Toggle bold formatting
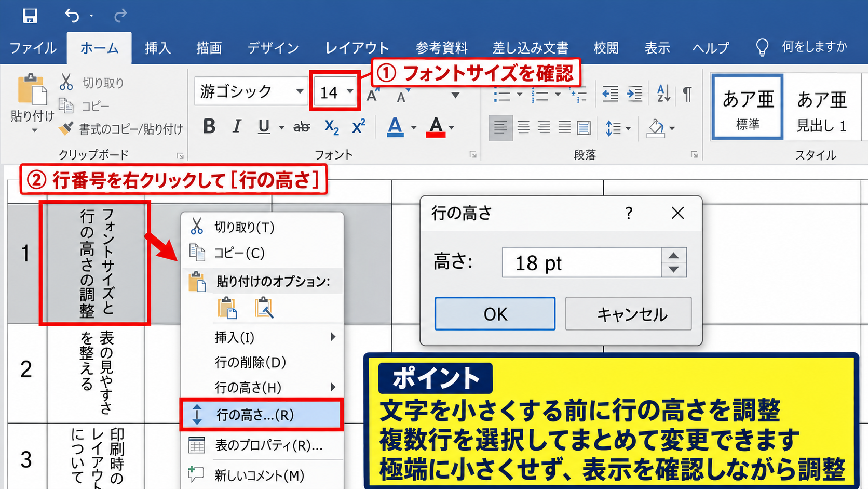 (x=209, y=126)
